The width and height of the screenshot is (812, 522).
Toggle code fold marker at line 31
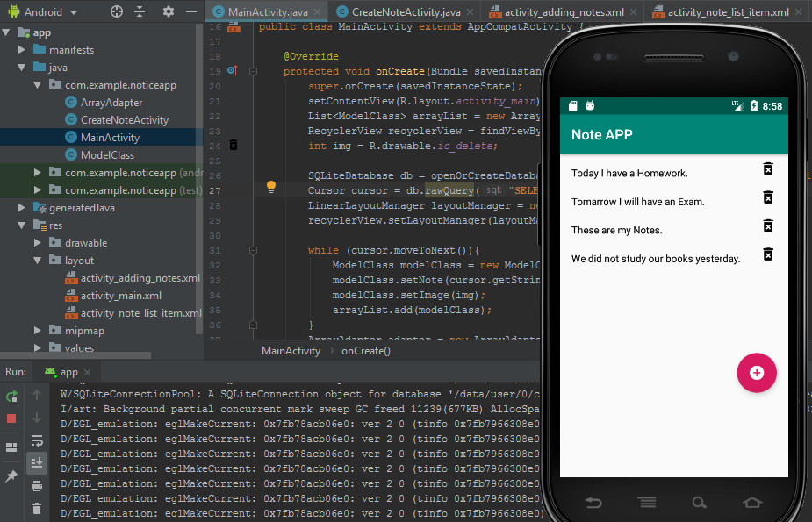tap(253, 250)
